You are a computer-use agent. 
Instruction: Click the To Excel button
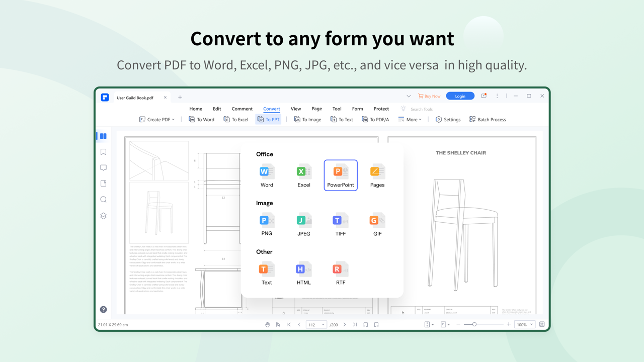tap(236, 120)
